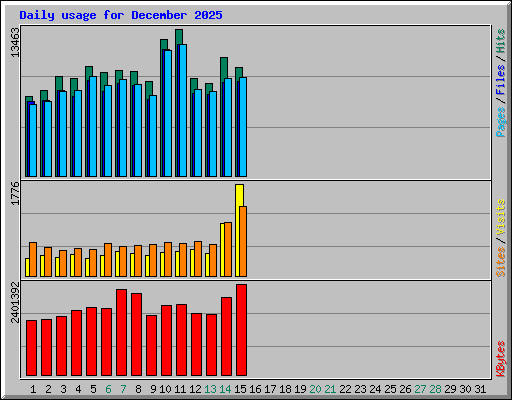Click day label 2 on the x-axis

click(48, 389)
